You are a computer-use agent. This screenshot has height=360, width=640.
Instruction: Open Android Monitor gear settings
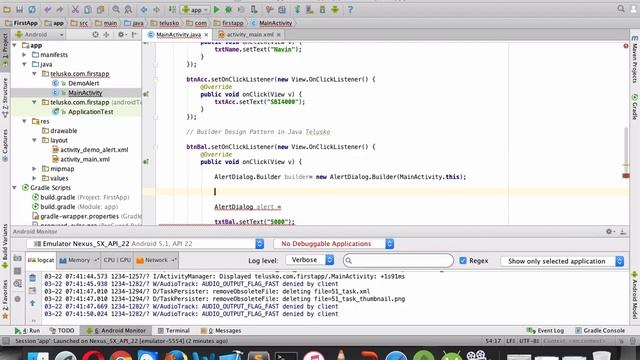(609, 231)
